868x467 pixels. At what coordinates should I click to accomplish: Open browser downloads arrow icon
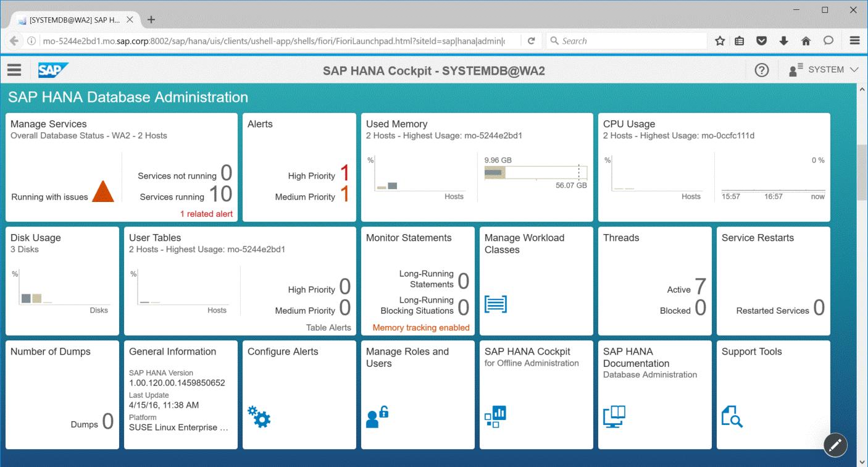pos(783,41)
